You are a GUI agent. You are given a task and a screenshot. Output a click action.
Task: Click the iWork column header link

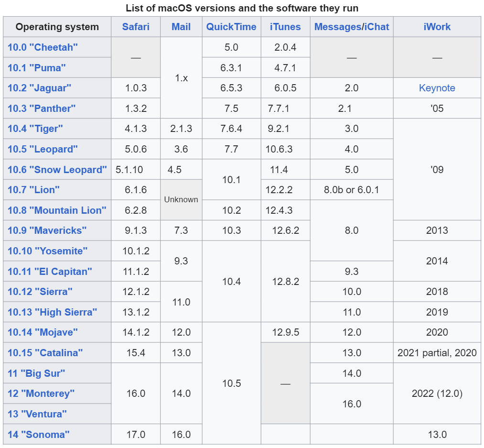point(437,27)
